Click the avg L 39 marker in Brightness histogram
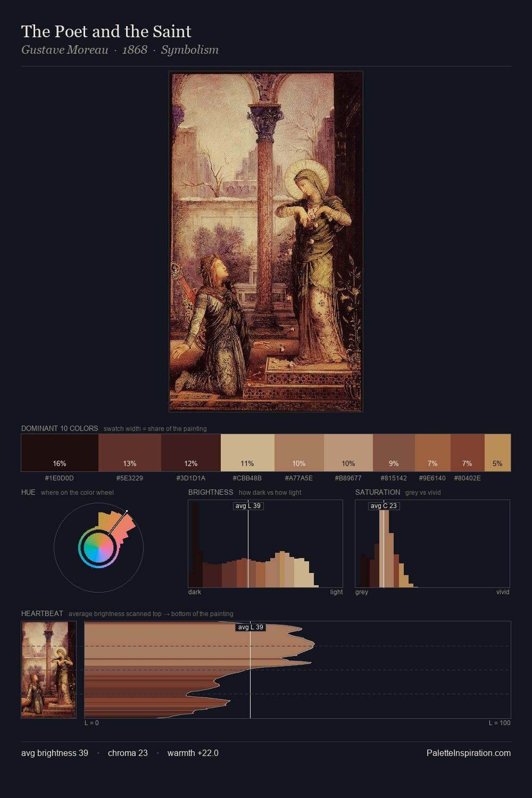 248,506
